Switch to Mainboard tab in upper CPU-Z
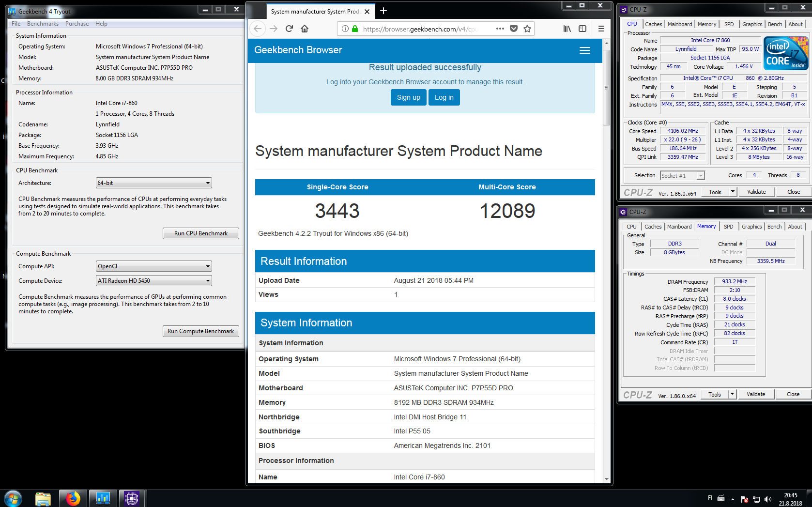Screen dimensions: 812x507 coord(680,24)
